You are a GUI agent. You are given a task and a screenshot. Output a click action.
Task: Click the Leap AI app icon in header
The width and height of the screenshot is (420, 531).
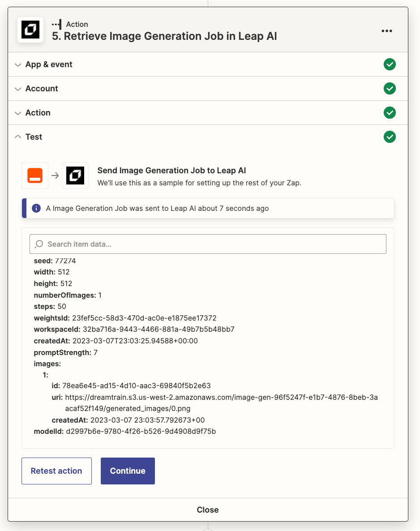tap(30, 30)
